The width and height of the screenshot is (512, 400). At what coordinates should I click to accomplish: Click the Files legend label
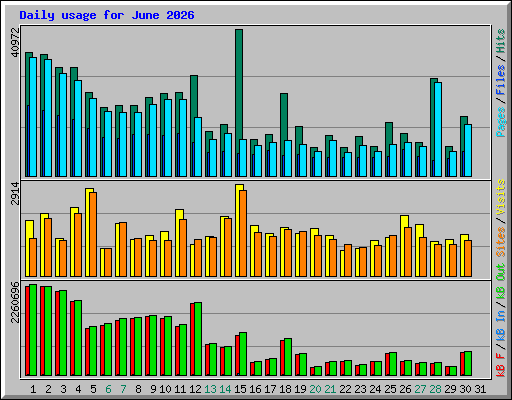500,80
